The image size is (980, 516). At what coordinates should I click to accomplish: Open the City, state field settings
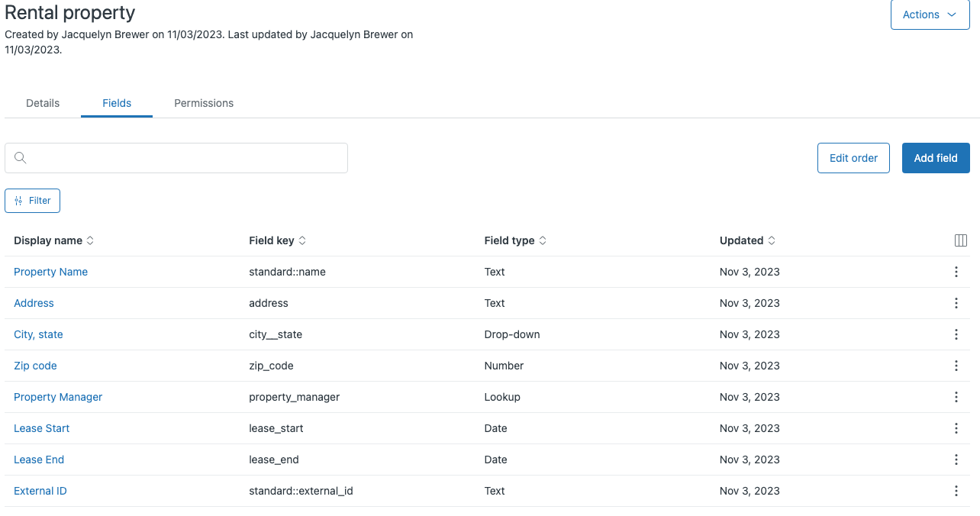(x=38, y=334)
